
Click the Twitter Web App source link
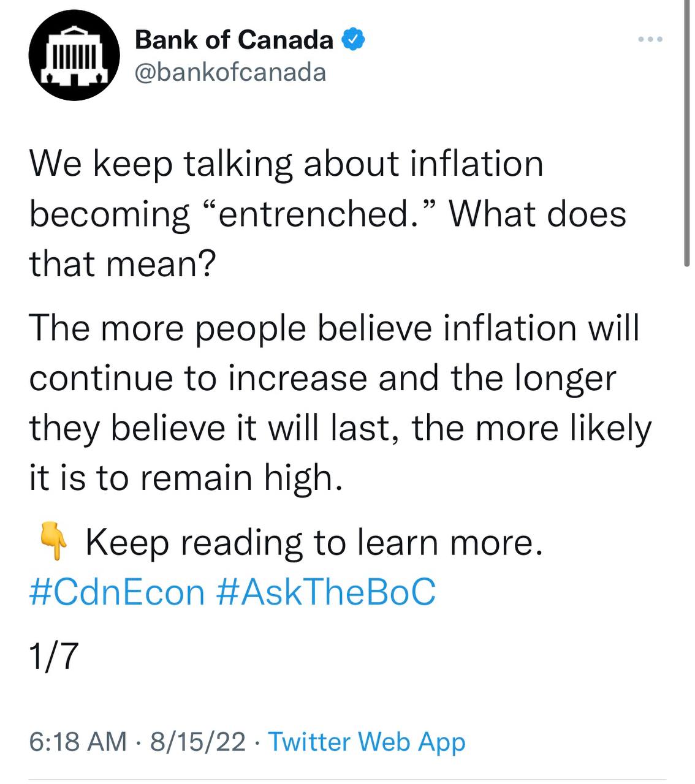pos(367,741)
